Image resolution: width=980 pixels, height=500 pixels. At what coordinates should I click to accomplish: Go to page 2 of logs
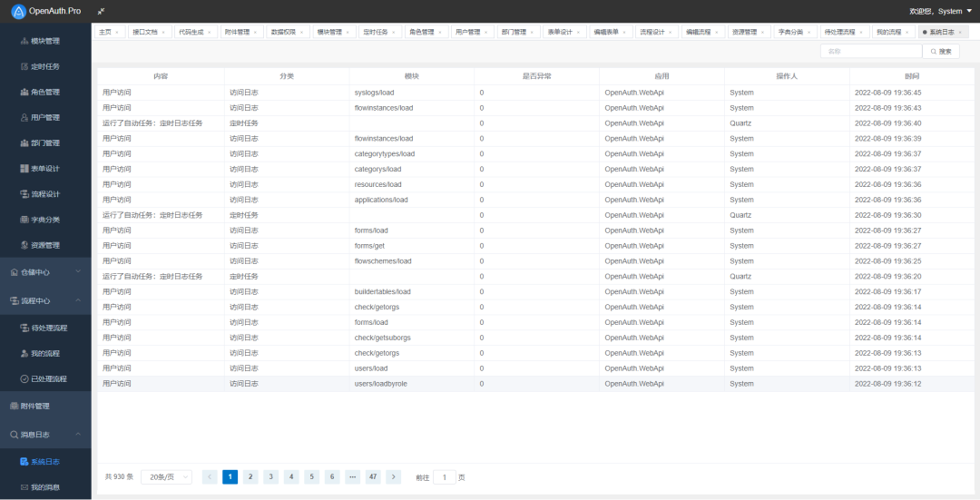250,477
